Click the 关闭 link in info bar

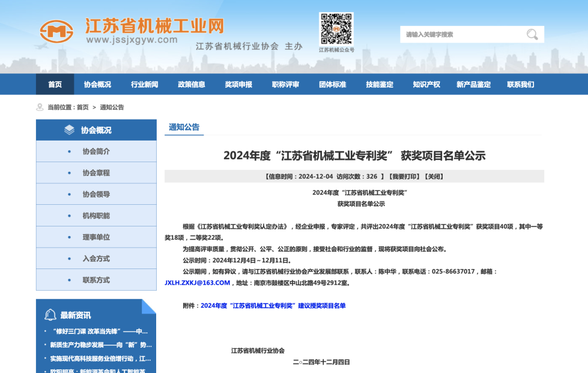point(434,177)
